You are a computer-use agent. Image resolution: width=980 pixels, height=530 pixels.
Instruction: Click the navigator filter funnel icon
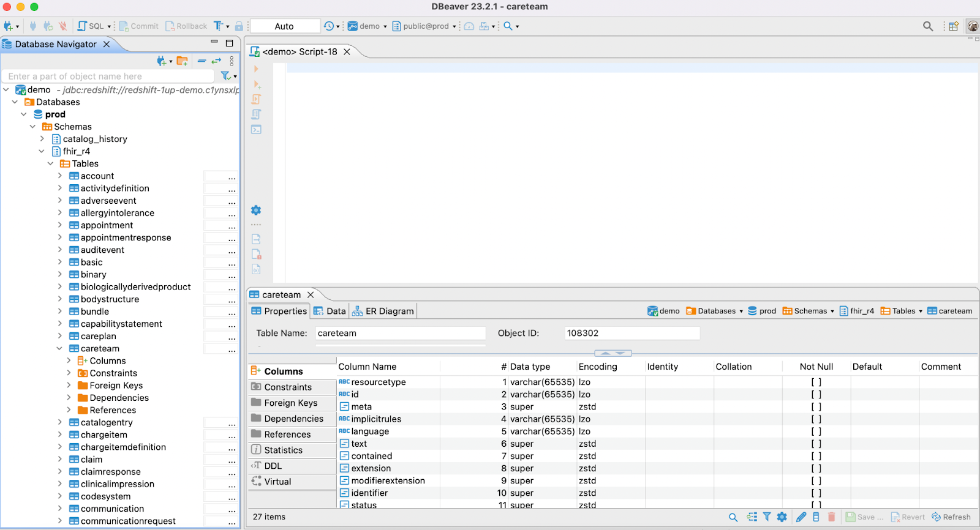pos(225,76)
